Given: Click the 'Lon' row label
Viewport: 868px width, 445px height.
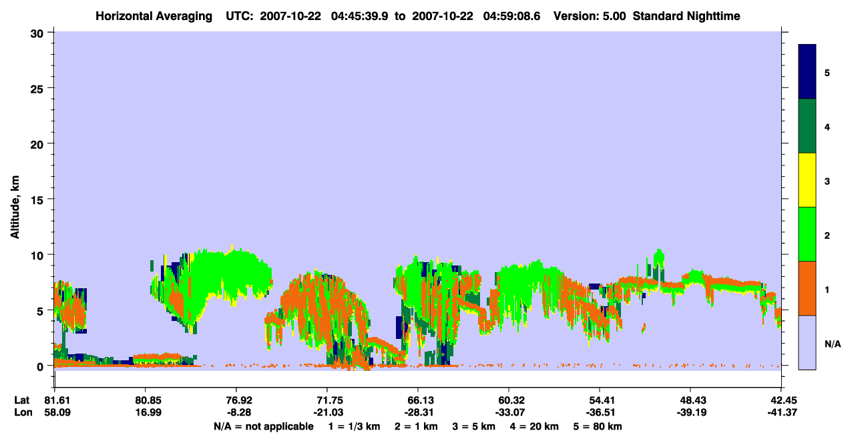Looking at the screenshot, I should (x=23, y=413).
